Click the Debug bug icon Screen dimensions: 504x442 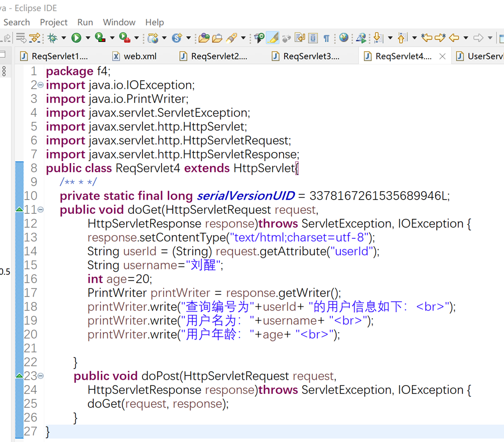(x=52, y=38)
